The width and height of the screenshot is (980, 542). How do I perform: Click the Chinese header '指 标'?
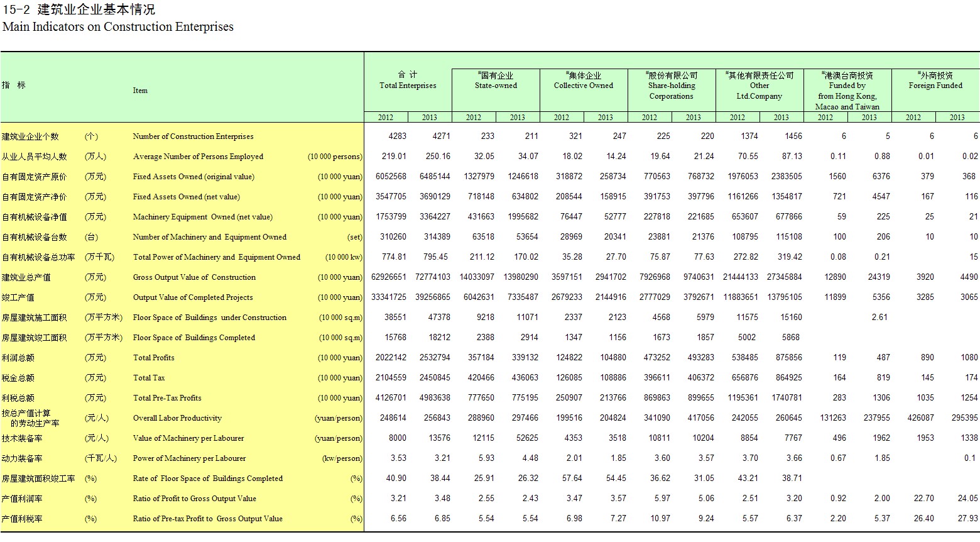point(14,85)
